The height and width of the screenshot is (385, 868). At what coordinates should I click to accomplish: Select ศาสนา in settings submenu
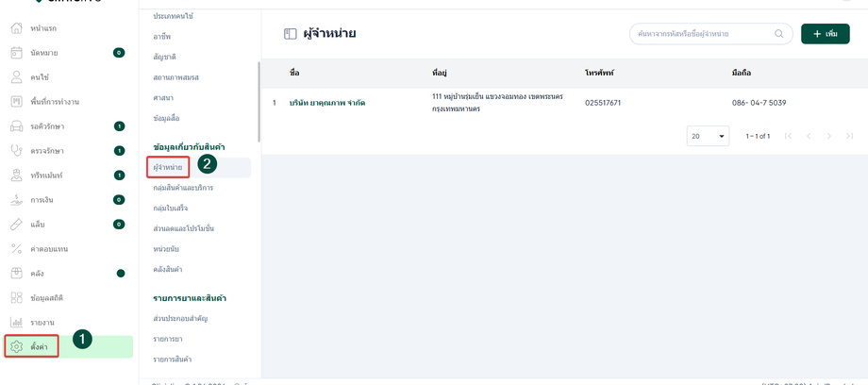point(162,97)
